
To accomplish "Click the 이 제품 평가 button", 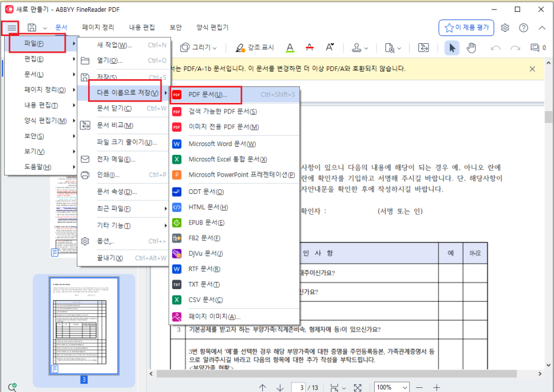I will click(x=466, y=28).
